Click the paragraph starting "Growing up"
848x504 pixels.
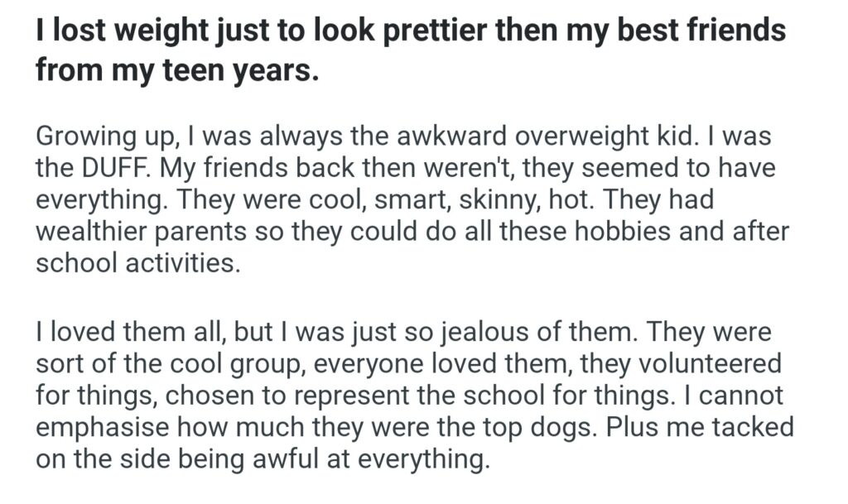[410, 199]
